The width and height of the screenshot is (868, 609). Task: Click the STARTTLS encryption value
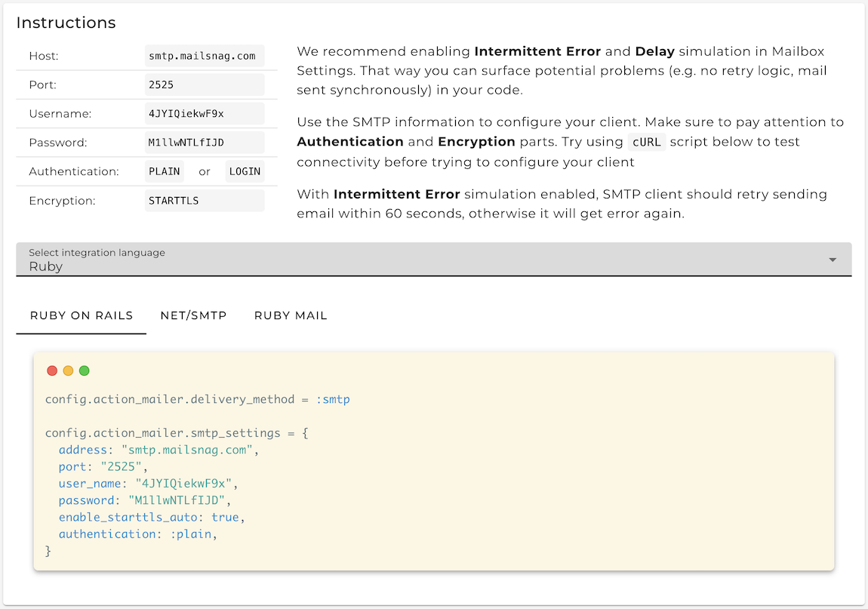[x=205, y=201]
